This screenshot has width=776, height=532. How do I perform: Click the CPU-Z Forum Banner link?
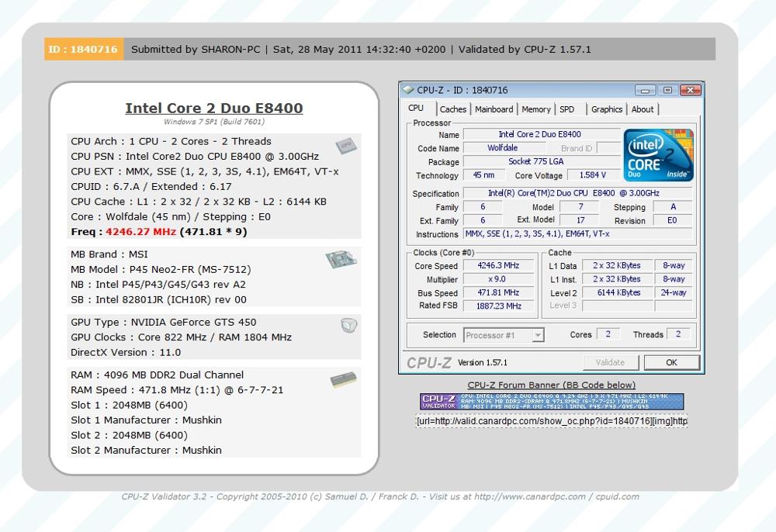coord(551,385)
